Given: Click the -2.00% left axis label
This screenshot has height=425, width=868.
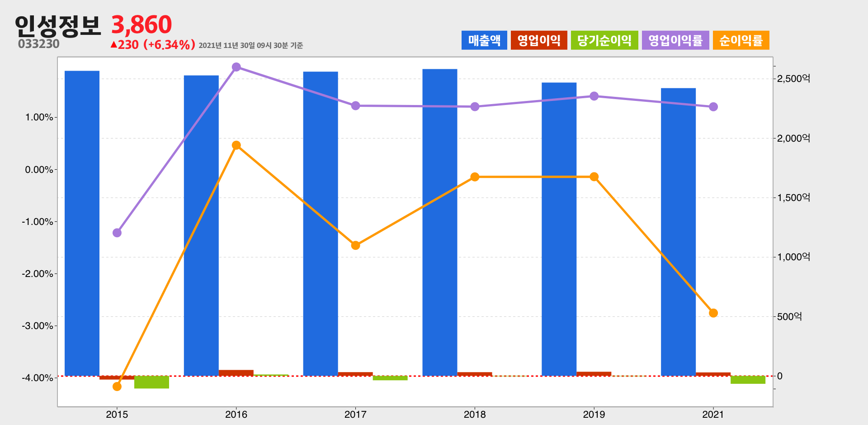Looking at the screenshot, I should [x=38, y=274].
